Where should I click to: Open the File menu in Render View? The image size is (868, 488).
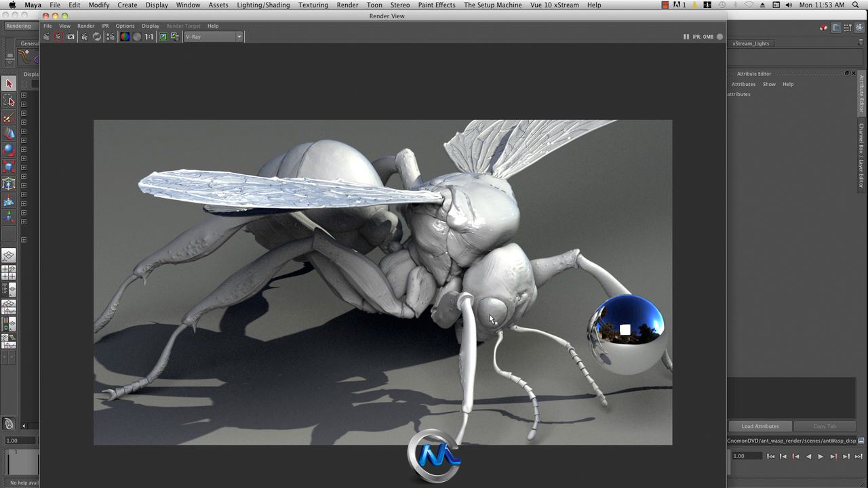pyautogui.click(x=47, y=26)
